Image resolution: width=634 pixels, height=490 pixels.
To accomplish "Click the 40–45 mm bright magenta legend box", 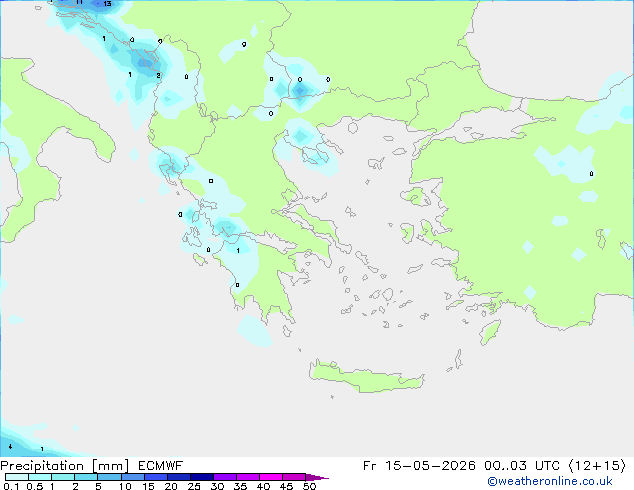I will 271,477.
